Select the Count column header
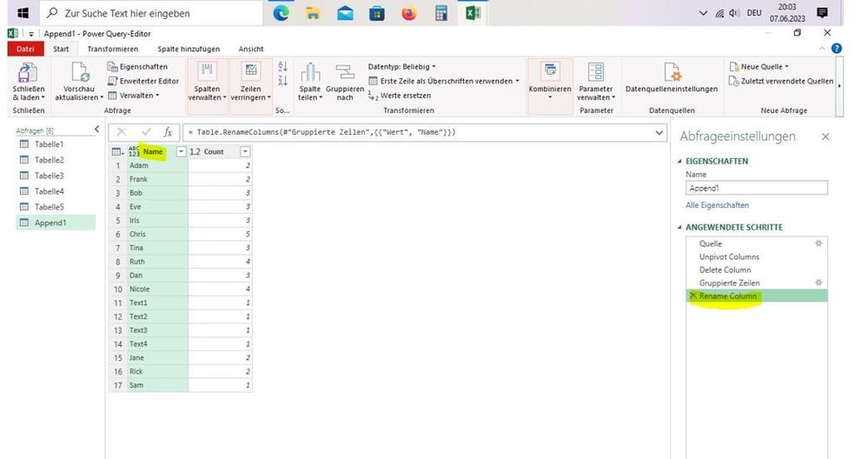 (x=214, y=152)
